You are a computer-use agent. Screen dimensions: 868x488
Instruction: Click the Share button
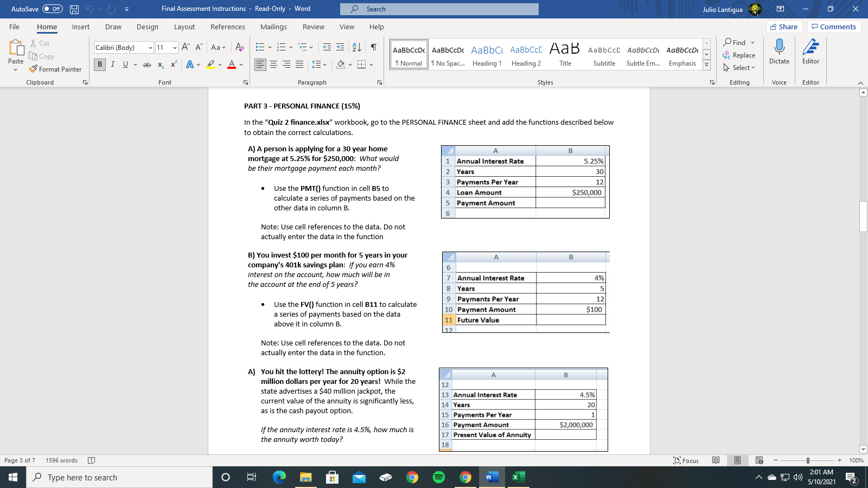click(784, 26)
